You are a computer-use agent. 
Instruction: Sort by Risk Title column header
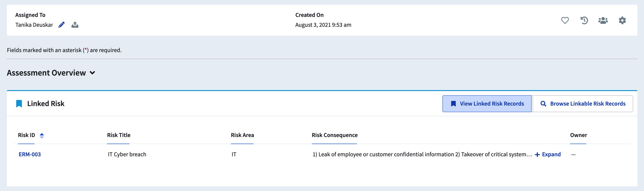pos(119,135)
